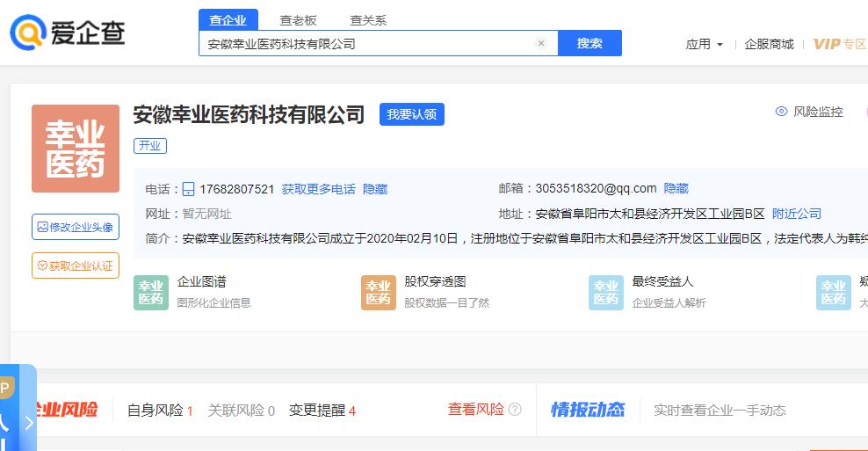Hide the phone number via 隐藏
The width and height of the screenshot is (868, 451).
tap(375, 189)
